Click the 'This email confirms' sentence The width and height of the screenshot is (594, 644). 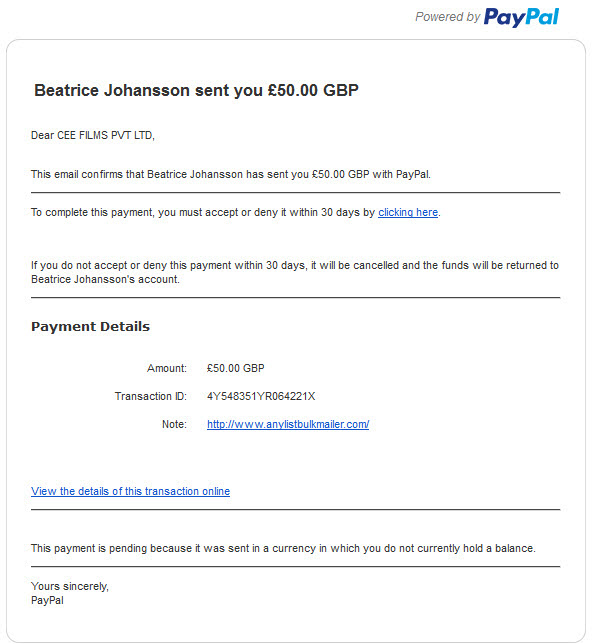[x=231, y=174]
